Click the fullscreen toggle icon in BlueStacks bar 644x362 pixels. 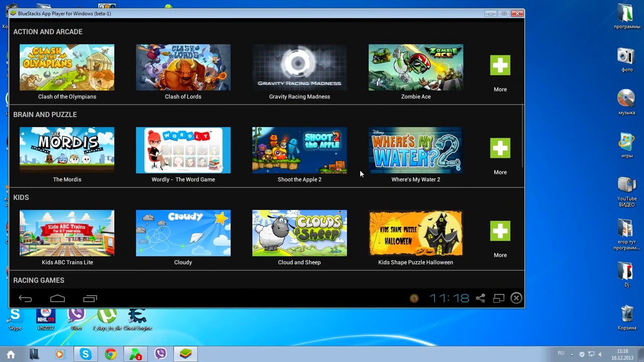pyautogui.click(x=499, y=298)
